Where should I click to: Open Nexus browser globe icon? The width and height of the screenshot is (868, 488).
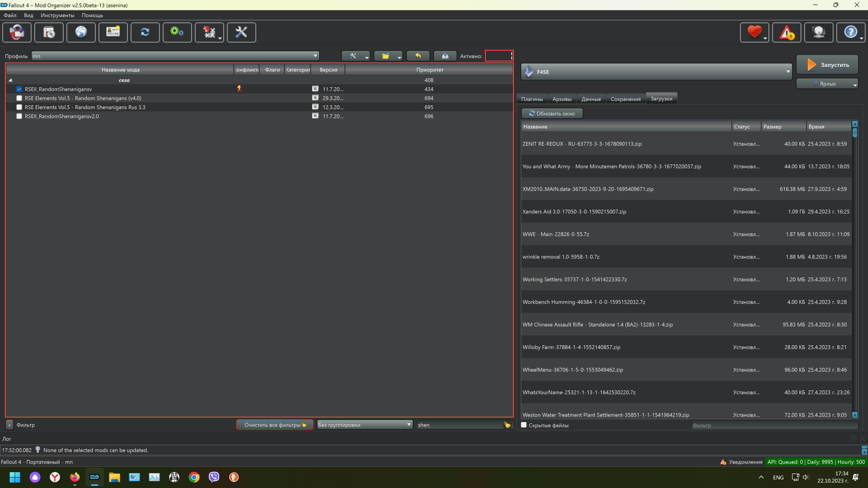coord(81,33)
